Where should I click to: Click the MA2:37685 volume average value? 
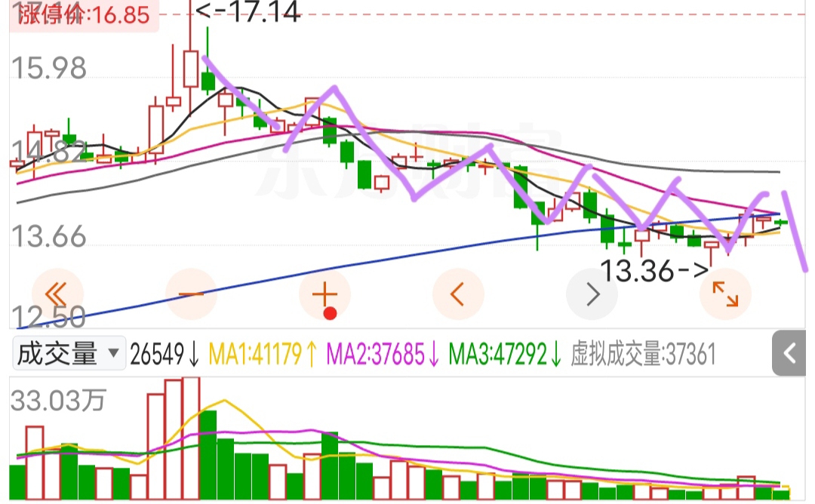pyautogui.click(x=383, y=355)
